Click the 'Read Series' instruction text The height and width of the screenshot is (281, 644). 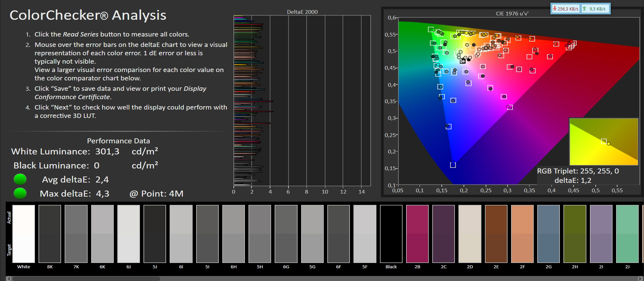coord(80,34)
